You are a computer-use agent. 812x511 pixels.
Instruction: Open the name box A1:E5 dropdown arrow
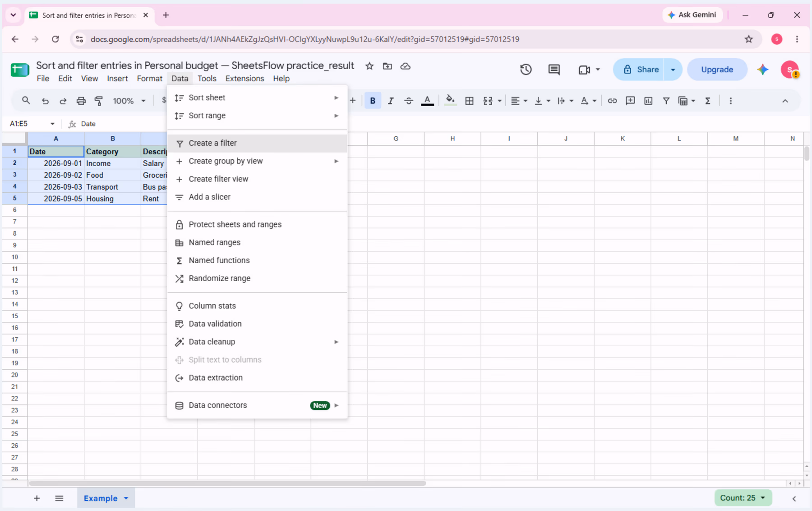click(x=52, y=124)
